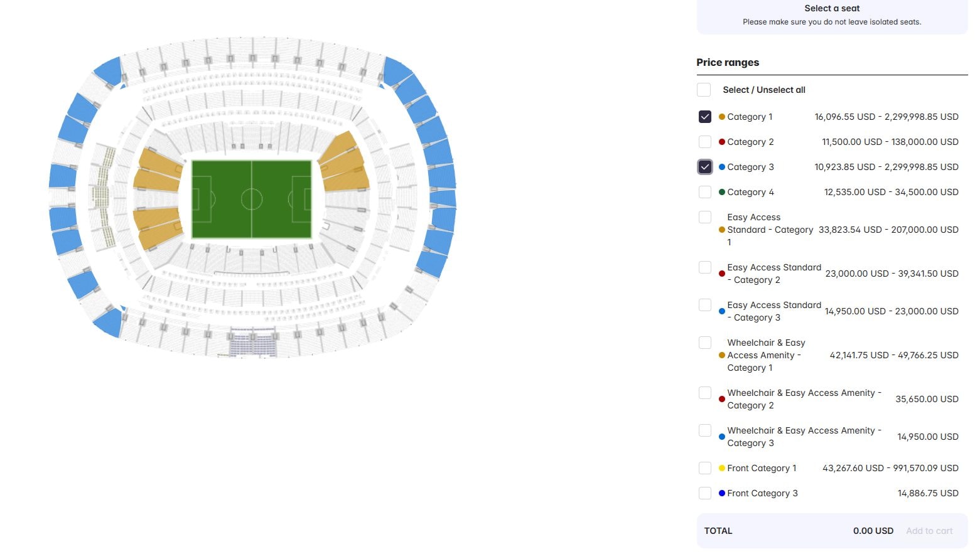Click the green dot beside Category 4
Screen dimensions: 980x559
point(722,192)
